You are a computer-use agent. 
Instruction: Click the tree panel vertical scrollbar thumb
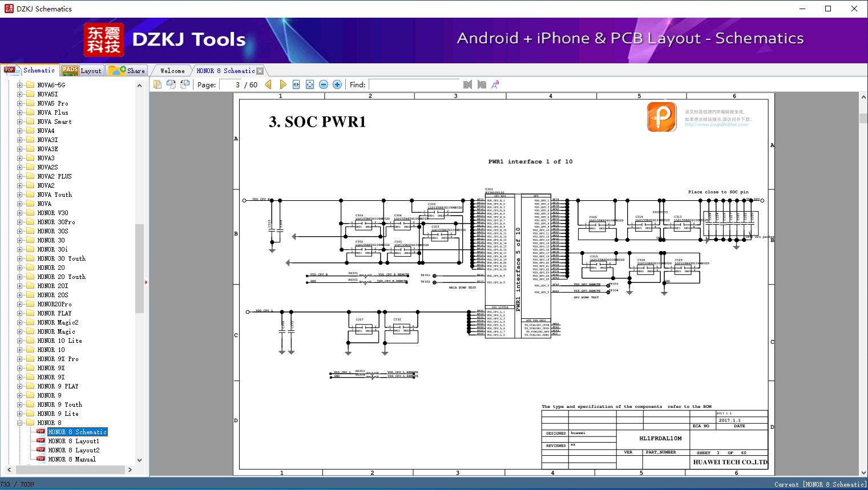pos(139,268)
